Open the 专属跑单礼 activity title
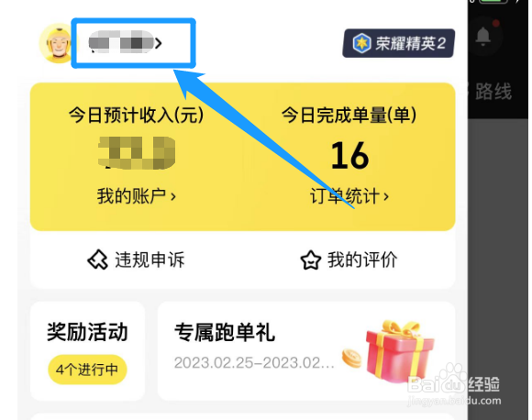The image size is (532, 420). pos(225,332)
